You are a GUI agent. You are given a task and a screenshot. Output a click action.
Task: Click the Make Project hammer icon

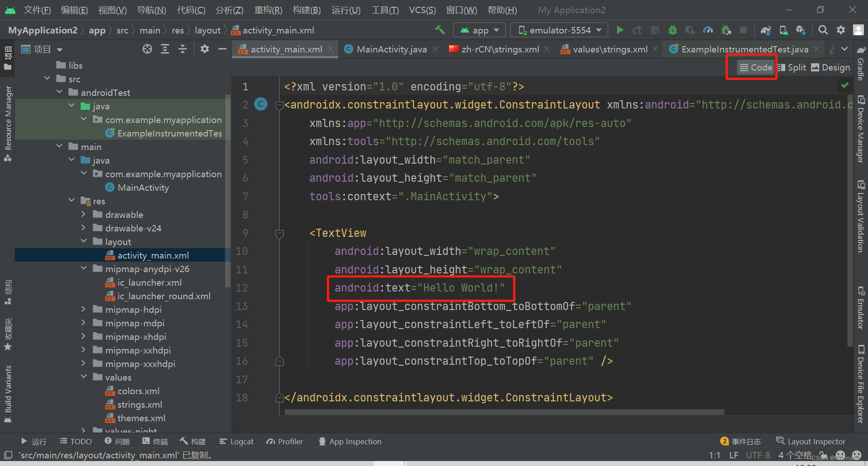click(440, 30)
